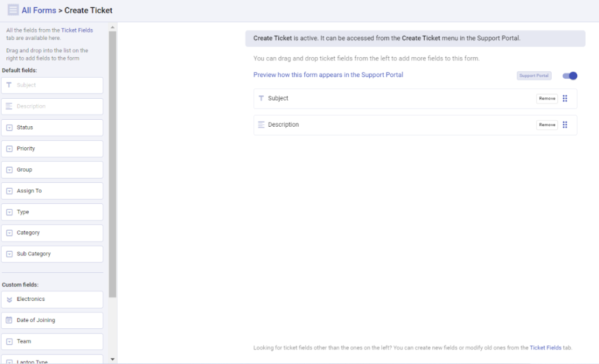The width and height of the screenshot is (599, 364).
Task: Disable the Create Ticket active toggle
Action: pyautogui.click(x=569, y=75)
